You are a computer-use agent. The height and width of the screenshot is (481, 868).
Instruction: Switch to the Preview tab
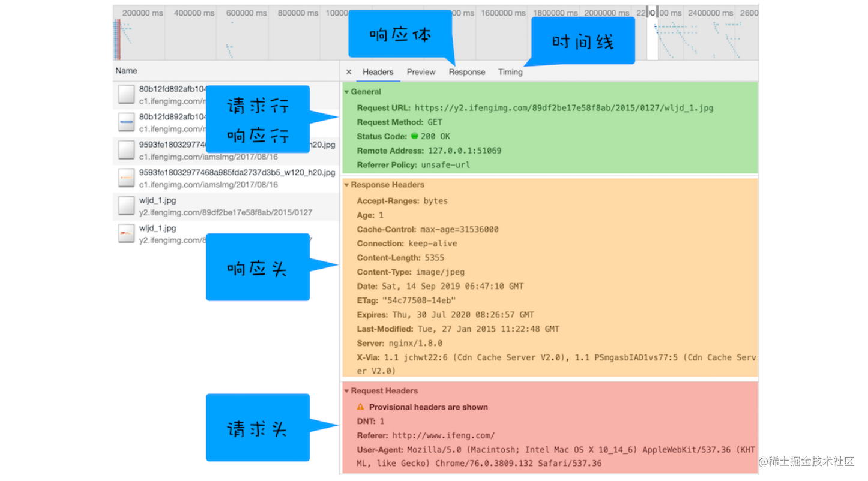tap(421, 72)
